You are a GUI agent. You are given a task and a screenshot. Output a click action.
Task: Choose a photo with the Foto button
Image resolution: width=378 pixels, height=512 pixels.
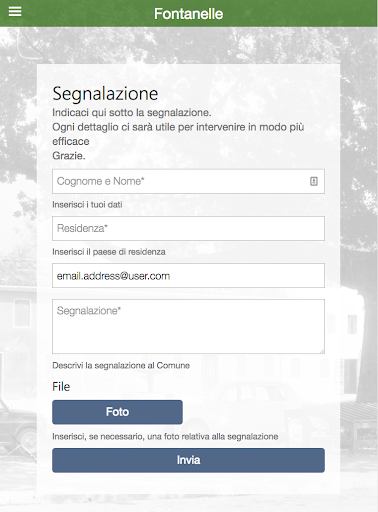tap(117, 412)
